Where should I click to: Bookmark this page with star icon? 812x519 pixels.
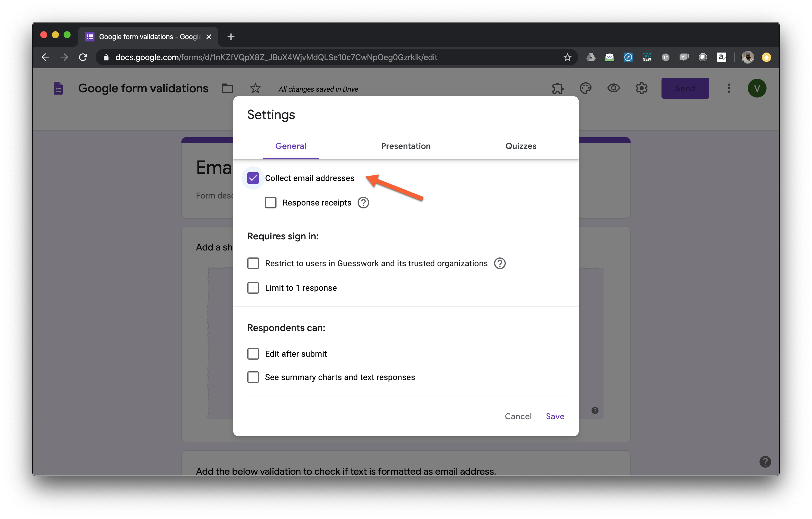(567, 58)
